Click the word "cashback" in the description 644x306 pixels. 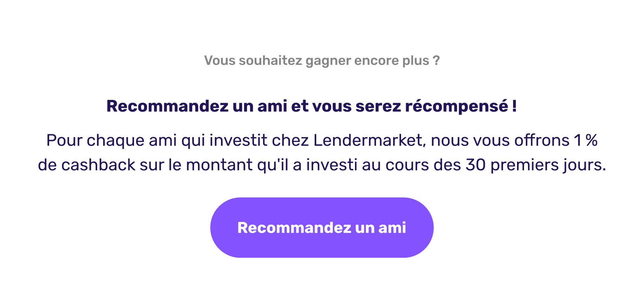pos(98,165)
